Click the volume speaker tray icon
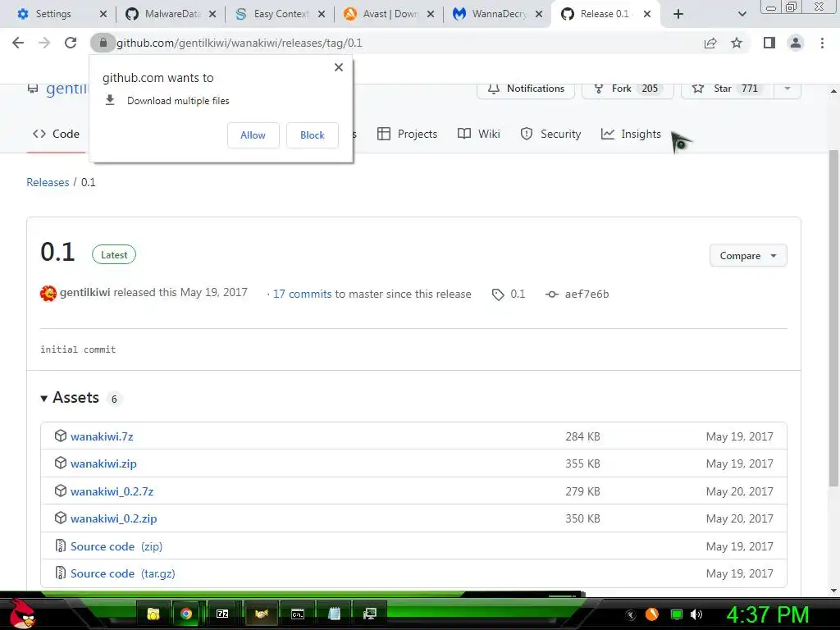The height and width of the screenshot is (630, 840). click(x=696, y=614)
